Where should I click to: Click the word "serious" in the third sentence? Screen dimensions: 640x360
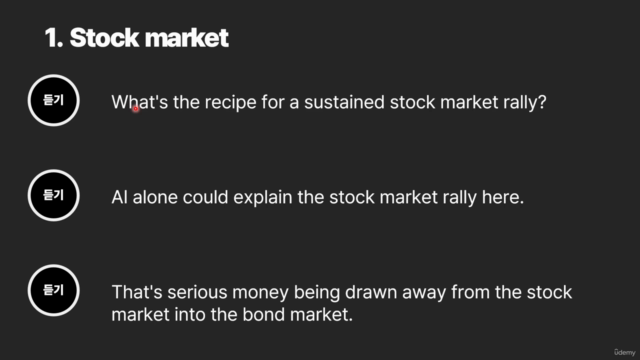[197, 293]
